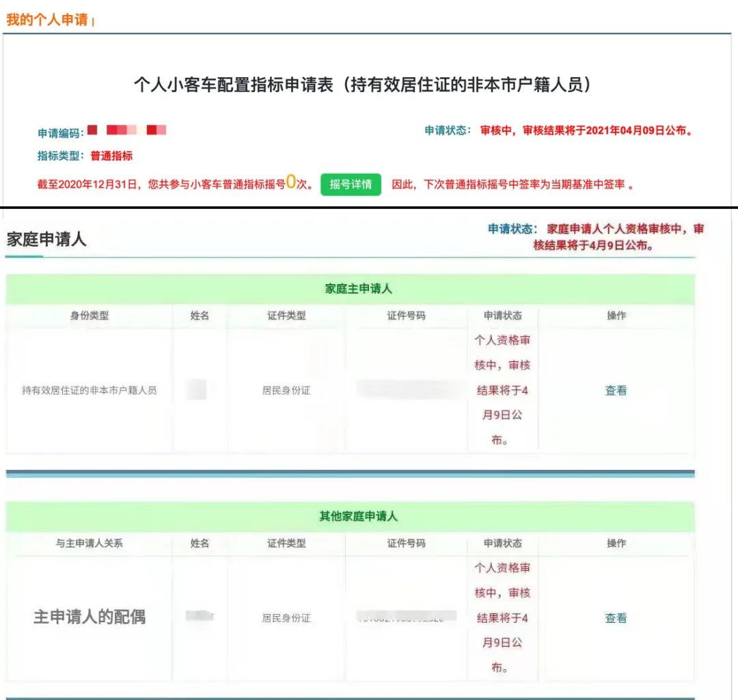Click 证件号码 header in 家庭主申请人 table
Viewport: 738px width, 700px height.
pos(406,316)
